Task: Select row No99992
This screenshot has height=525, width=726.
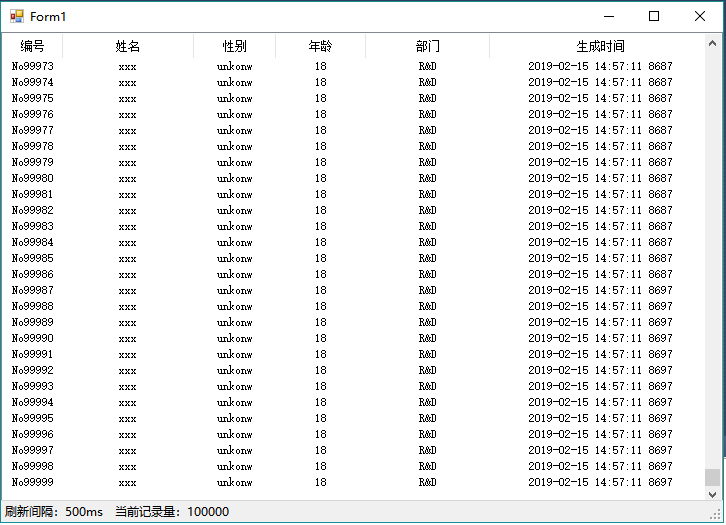Action: pyautogui.click(x=353, y=370)
